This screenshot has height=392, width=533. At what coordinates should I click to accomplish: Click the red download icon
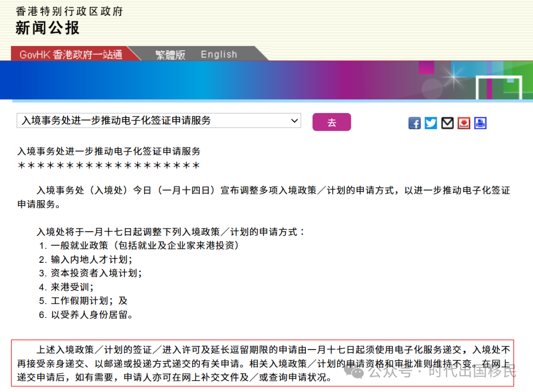click(464, 123)
